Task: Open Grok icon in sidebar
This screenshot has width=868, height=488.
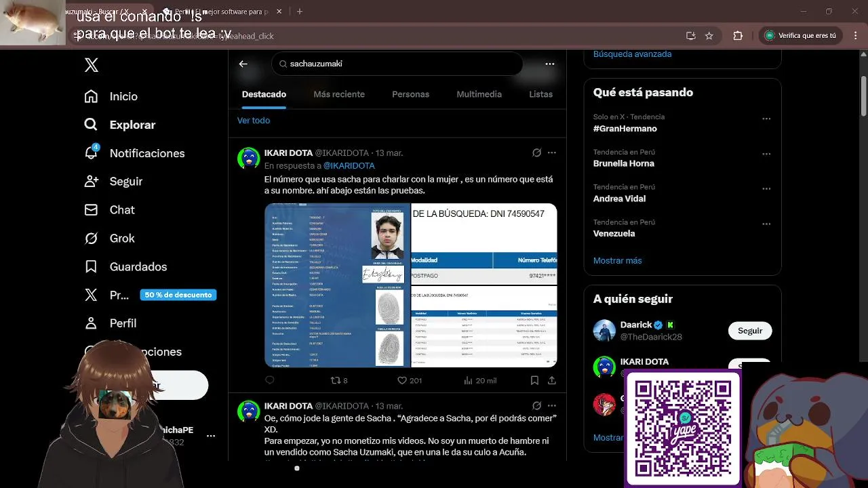Action: (x=91, y=239)
